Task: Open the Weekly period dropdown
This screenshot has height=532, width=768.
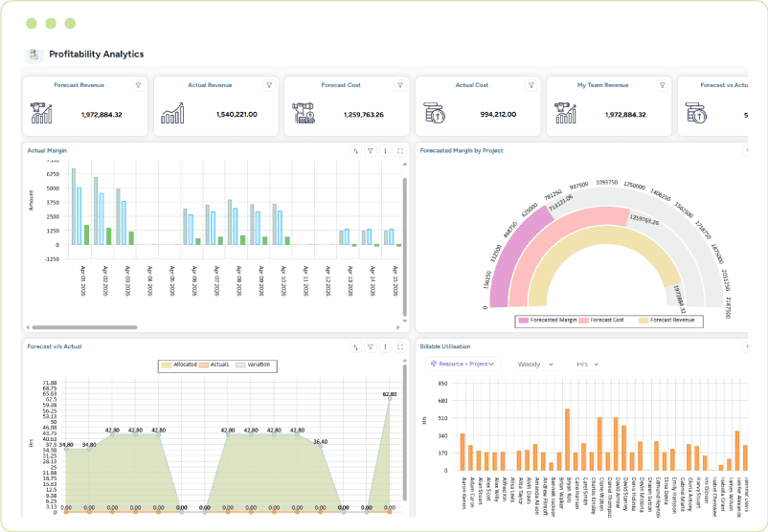Action: pyautogui.click(x=535, y=365)
